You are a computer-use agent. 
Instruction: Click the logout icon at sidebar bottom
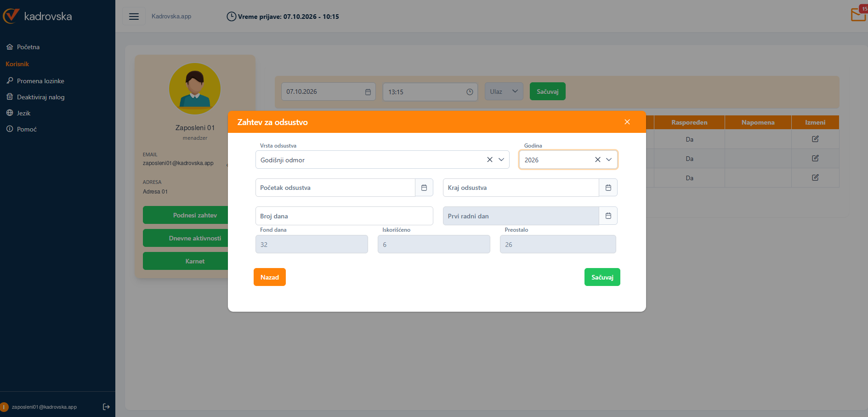tap(106, 407)
